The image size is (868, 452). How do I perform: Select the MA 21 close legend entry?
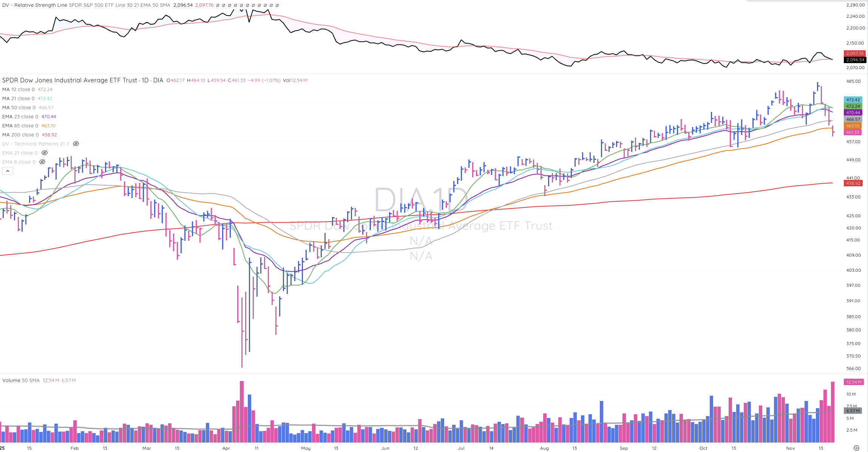[x=18, y=99]
